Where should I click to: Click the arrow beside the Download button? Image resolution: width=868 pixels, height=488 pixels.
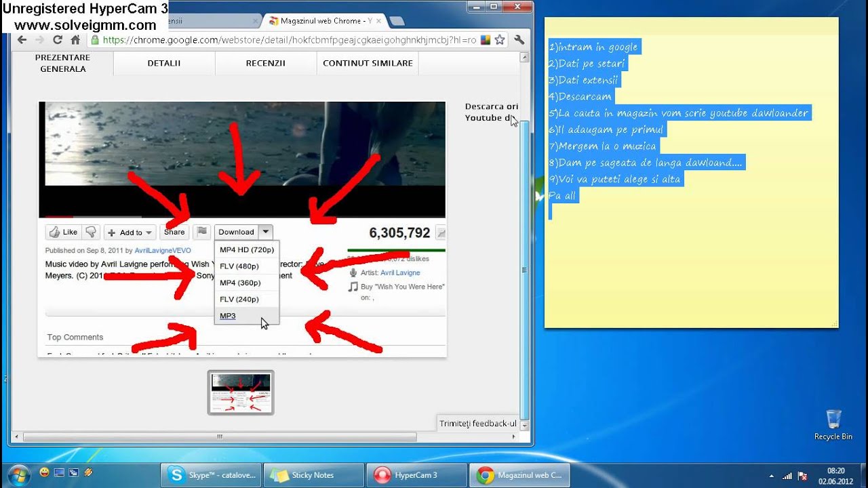click(266, 232)
